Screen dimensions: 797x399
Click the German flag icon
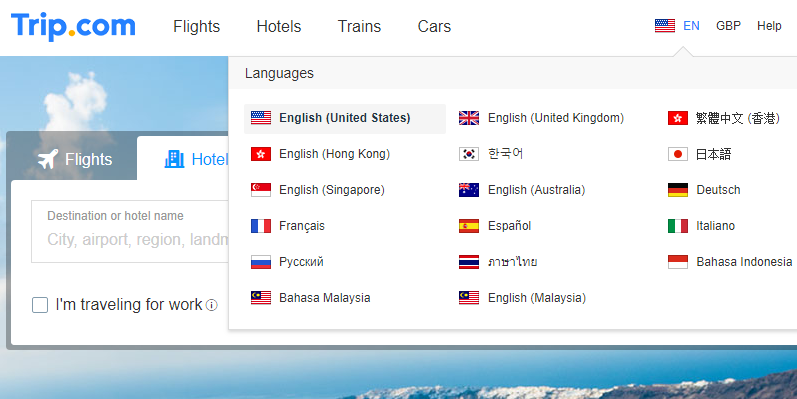click(678, 190)
